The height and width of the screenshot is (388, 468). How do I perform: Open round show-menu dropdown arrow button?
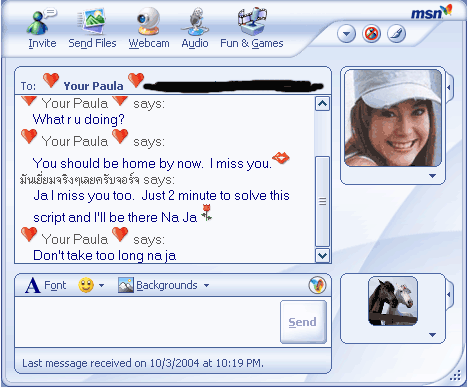347,34
